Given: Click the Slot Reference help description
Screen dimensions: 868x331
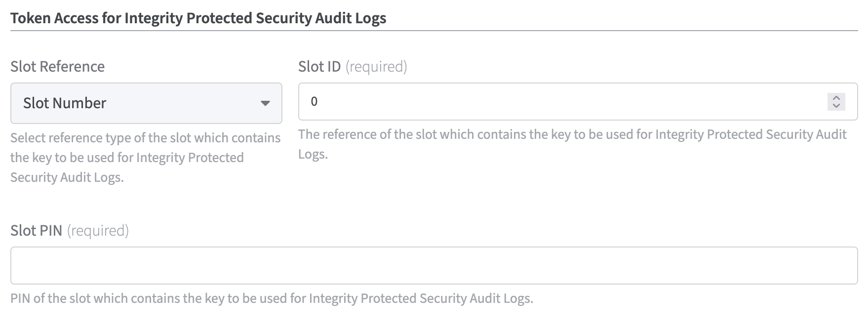Looking at the screenshot, I should (145, 158).
